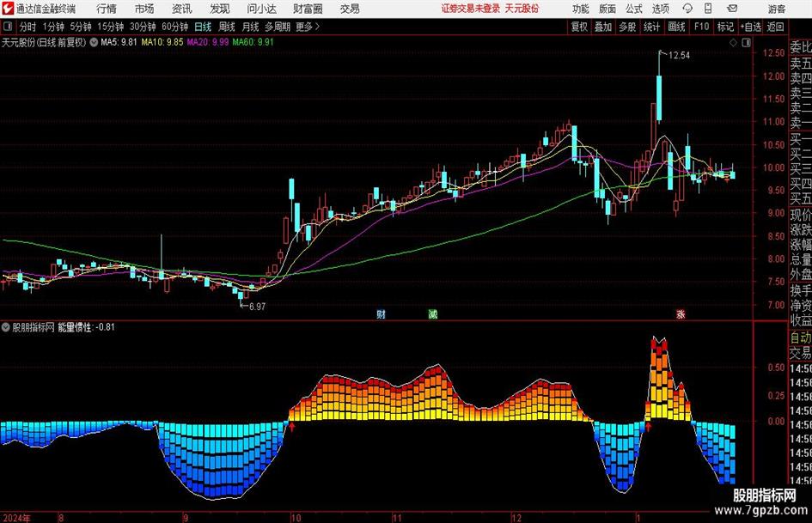Click the 叠加 overlay toolbar button
This screenshot has height=523, width=812.
coord(603,27)
